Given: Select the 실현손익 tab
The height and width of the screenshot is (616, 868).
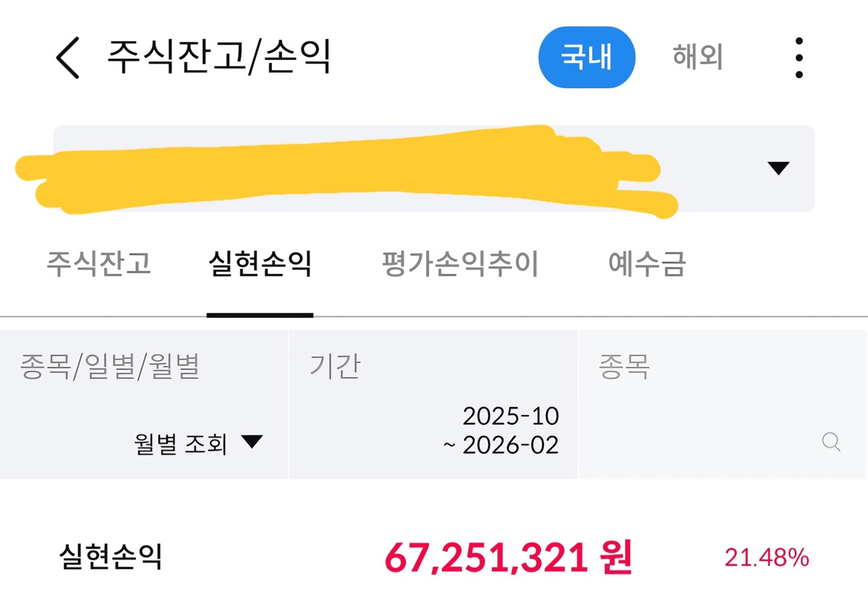Looking at the screenshot, I should 259,265.
